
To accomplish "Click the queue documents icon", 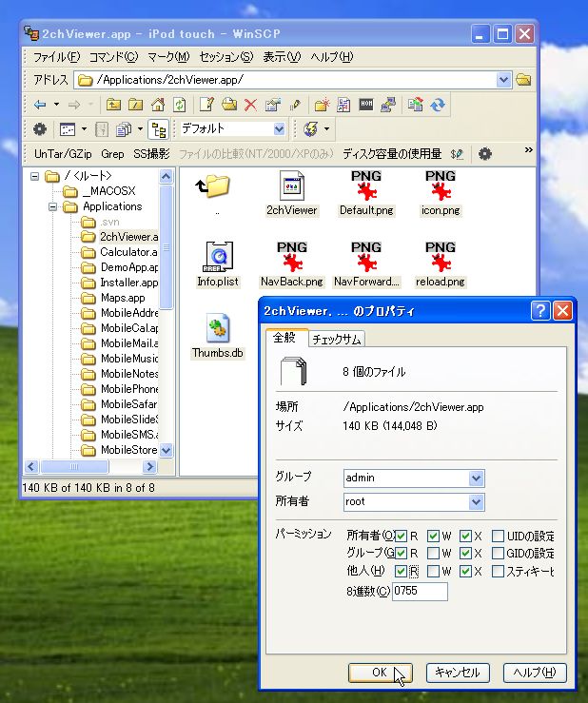I will coord(124,129).
